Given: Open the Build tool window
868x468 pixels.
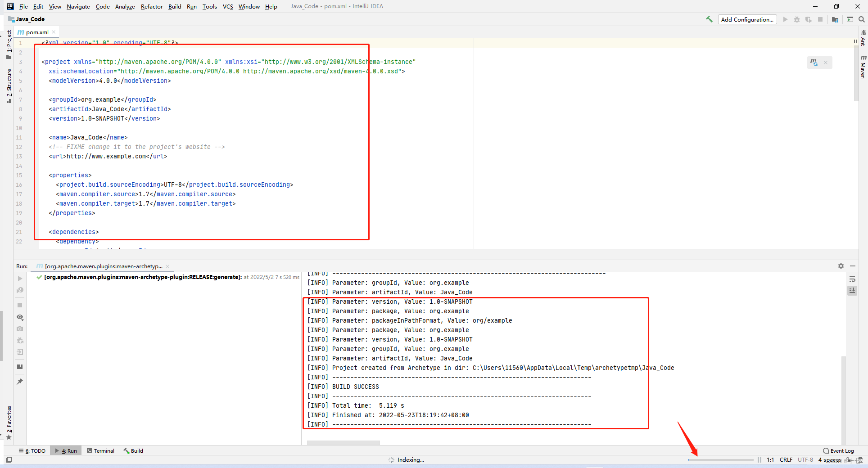Looking at the screenshot, I should 133,450.
